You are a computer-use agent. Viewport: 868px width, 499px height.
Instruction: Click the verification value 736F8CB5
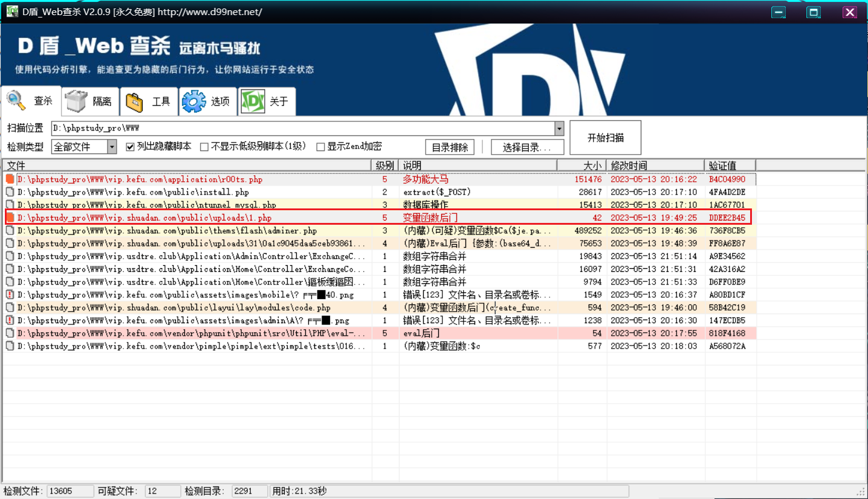click(727, 231)
